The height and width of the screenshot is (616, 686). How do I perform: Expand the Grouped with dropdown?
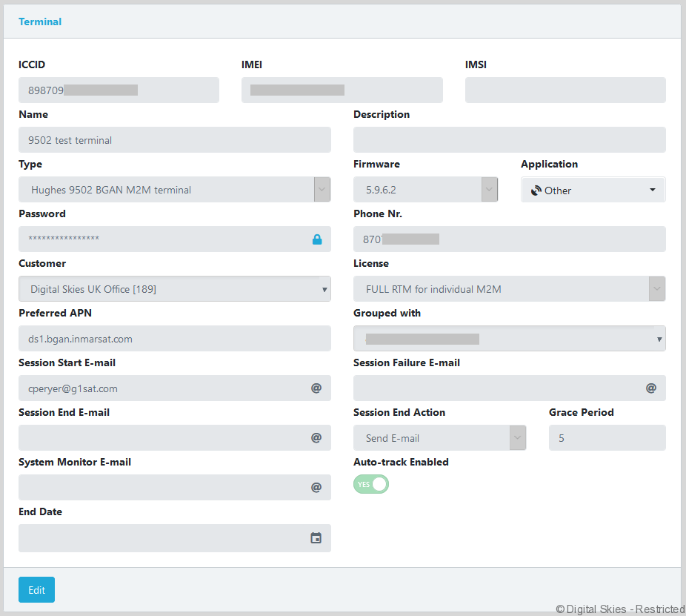point(509,339)
